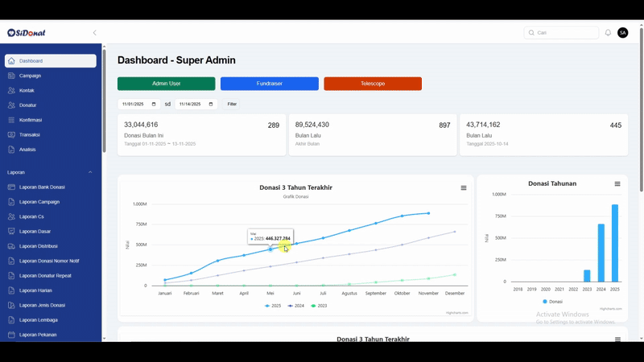
Task: Click the Laporan Pekanan icon
Action: [11, 335]
